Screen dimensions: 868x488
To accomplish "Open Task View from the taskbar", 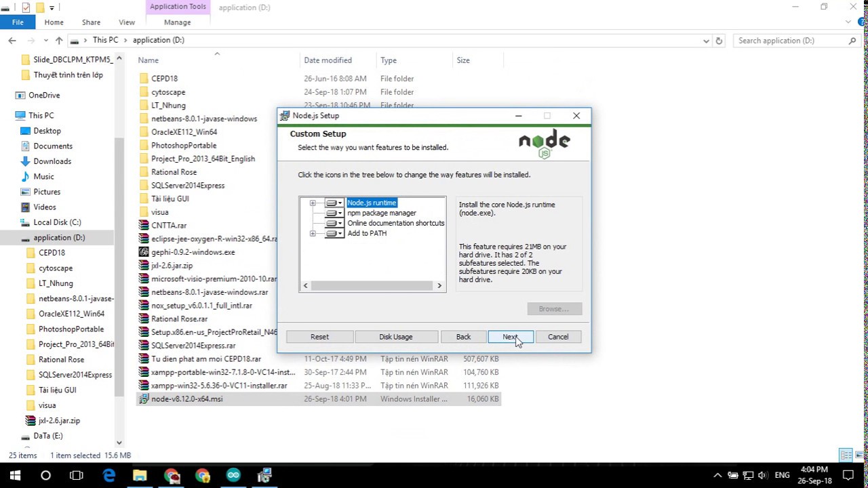I will click(76, 475).
